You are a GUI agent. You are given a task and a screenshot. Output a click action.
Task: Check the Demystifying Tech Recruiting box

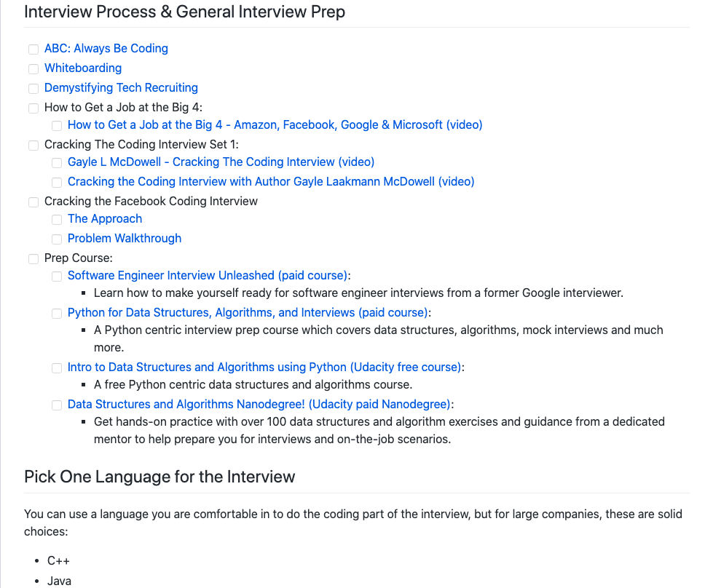[34, 89]
